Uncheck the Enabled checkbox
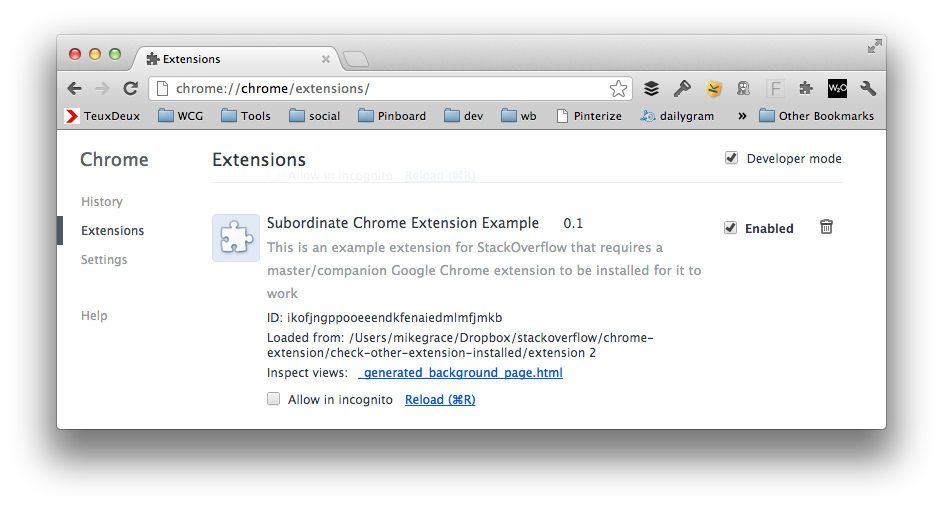The width and height of the screenshot is (943, 508). [730, 228]
